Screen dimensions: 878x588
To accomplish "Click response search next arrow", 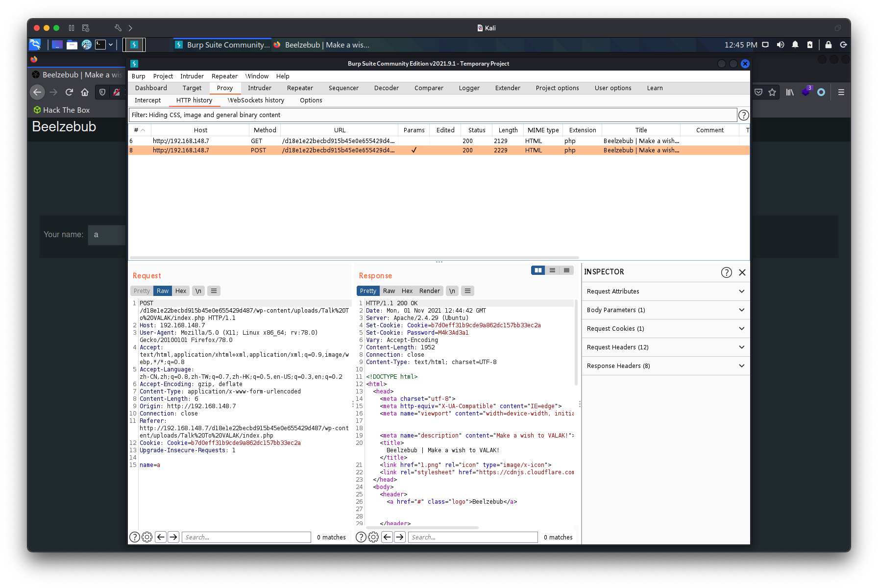I will tap(400, 538).
